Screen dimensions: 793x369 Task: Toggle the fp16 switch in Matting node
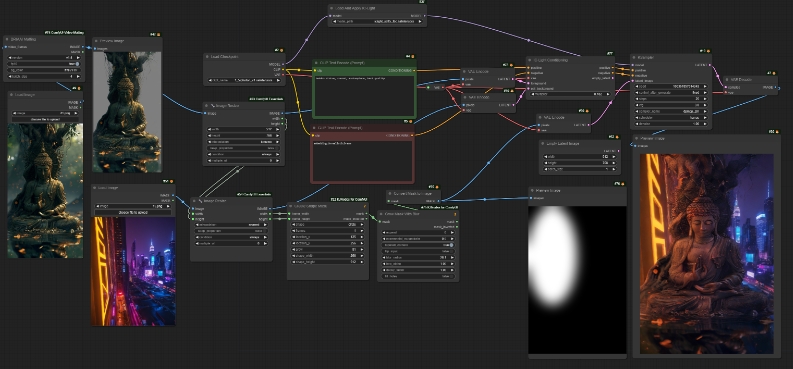click(44, 64)
